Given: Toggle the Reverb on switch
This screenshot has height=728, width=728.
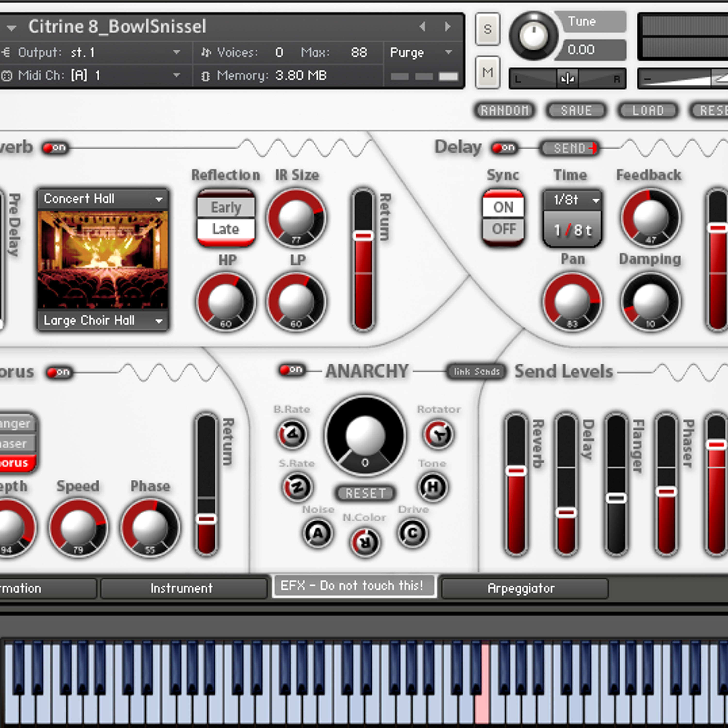Looking at the screenshot, I should [x=55, y=148].
